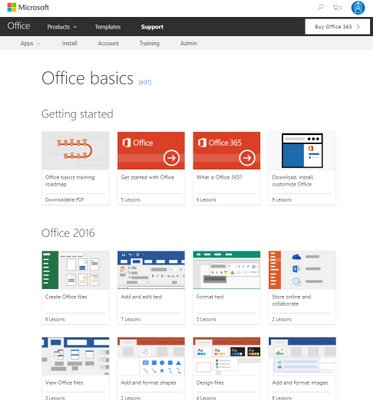Click the Office brand logo text
Viewport: 373px width, 400px height.
[x=19, y=26]
